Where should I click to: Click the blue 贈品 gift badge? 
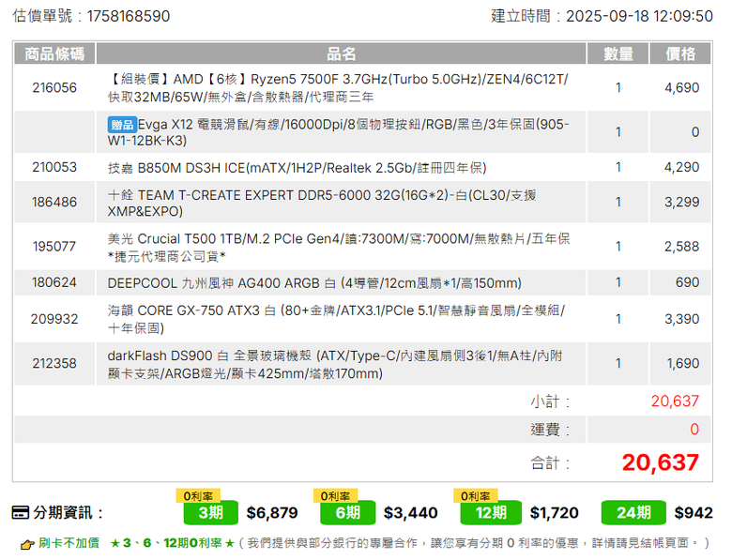click(x=122, y=125)
